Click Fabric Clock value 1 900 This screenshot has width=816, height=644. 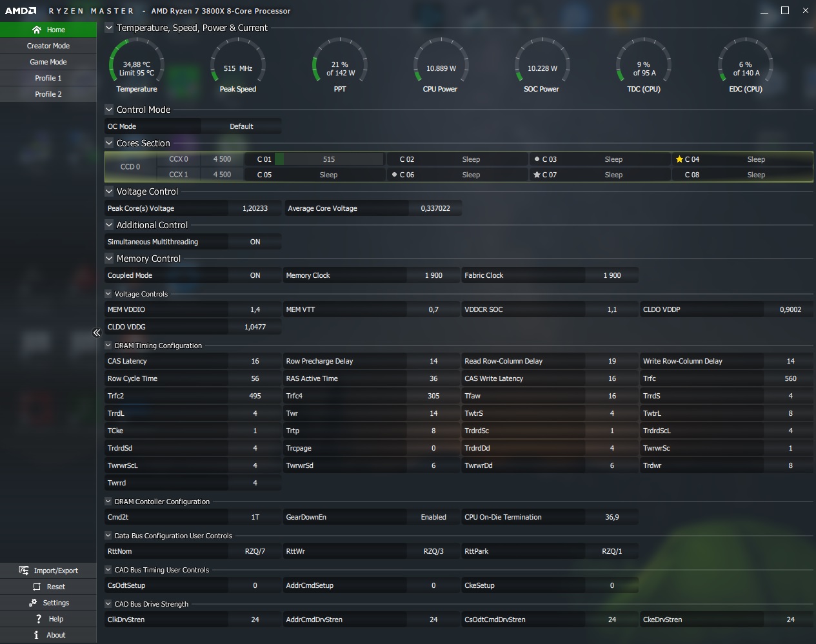612,275
